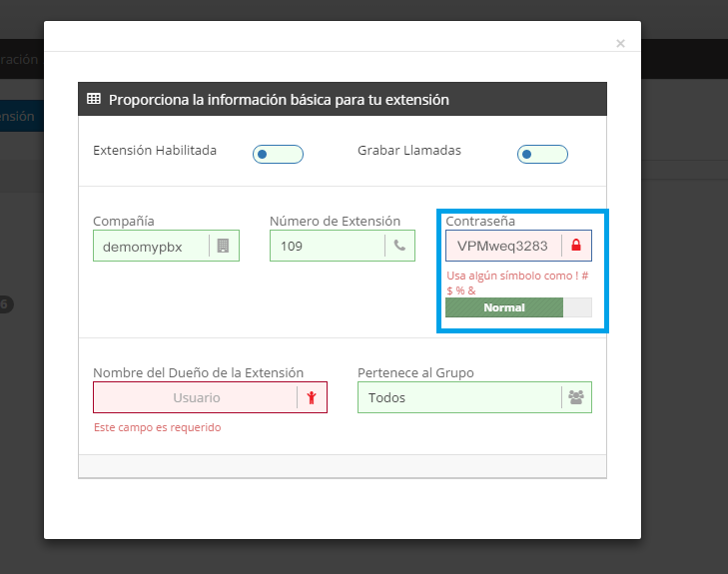Select the blue tab behind the dialog
The height and width of the screenshot is (574, 728).
(20, 116)
